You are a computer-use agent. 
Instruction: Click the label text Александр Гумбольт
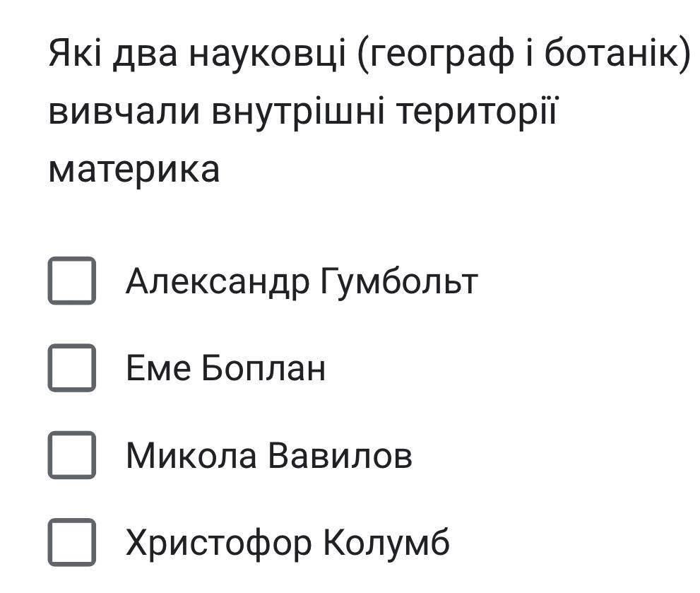pyautogui.click(x=302, y=281)
